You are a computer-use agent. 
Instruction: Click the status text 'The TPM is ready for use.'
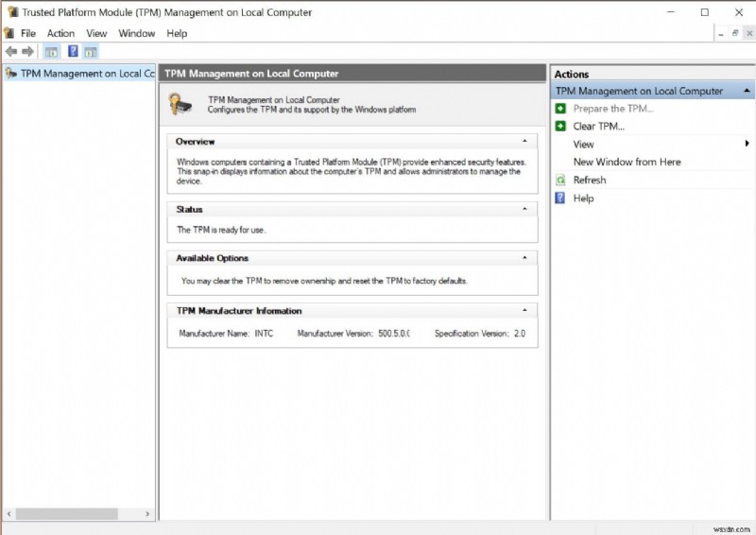(221, 230)
